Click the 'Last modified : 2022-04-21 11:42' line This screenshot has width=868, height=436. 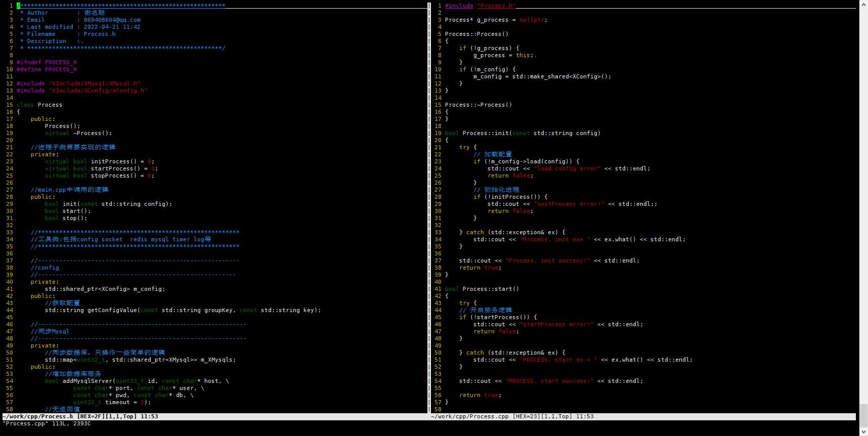pyautogui.click(x=80, y=27)
